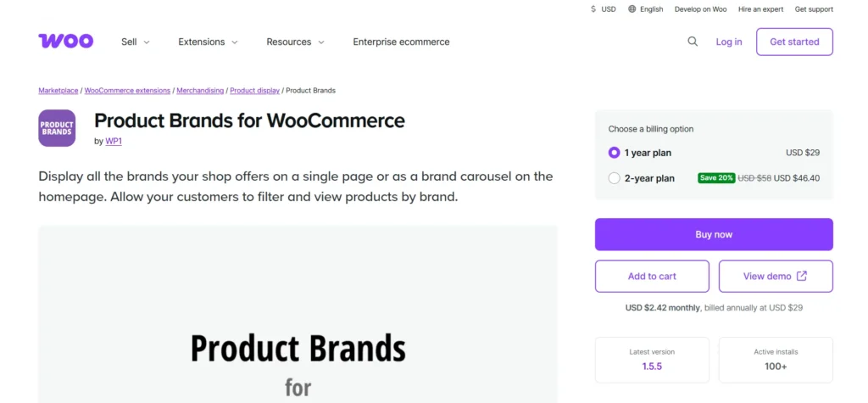Image resolution: width=868 pixels, height=403 pixels.
Task: Click the Product Brands plugin icon
Action: point(57,128)
